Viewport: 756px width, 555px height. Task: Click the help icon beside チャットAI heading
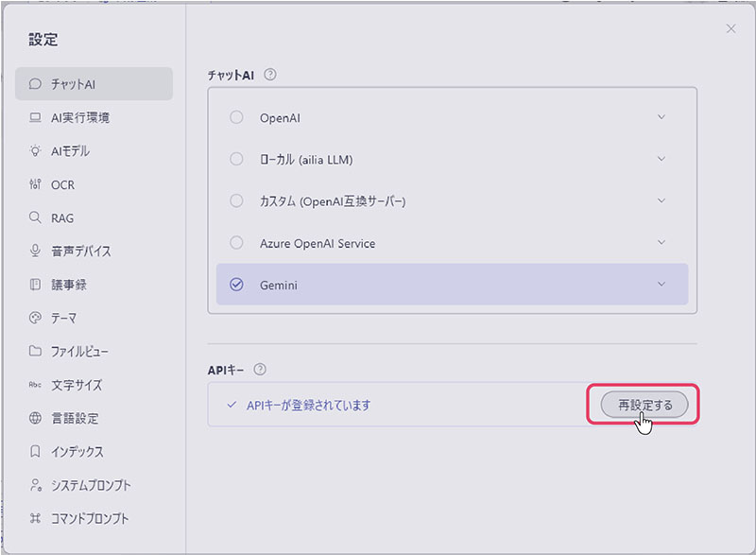tap(270, 74)
